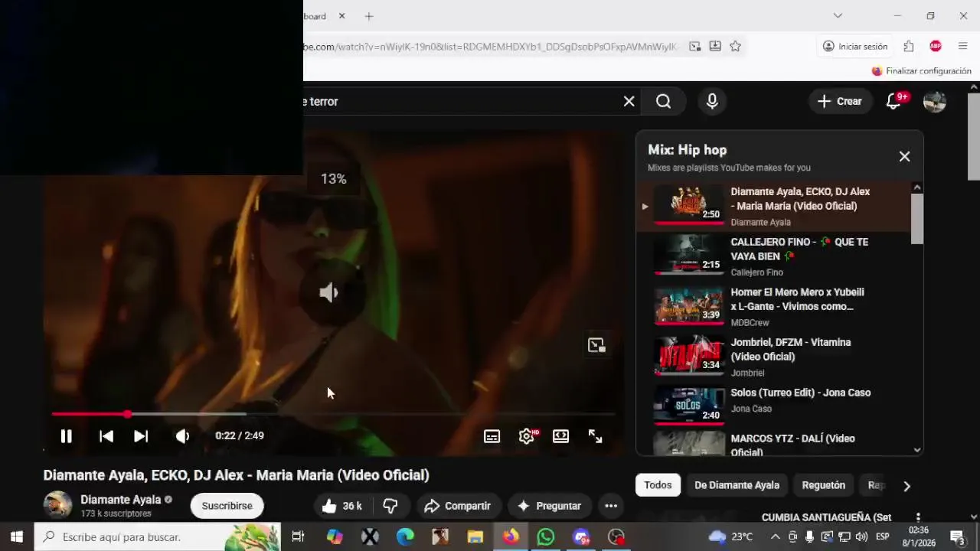The height and width of the screenshot is (551, 980).
Task: Play Jombriel, DFZM - Vitamina video
Action: 773,357
